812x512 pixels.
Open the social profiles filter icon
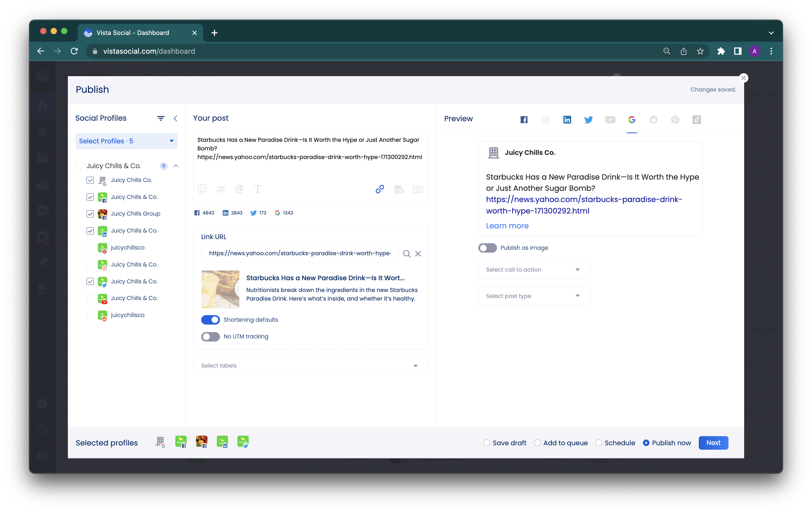coord(160,118)
